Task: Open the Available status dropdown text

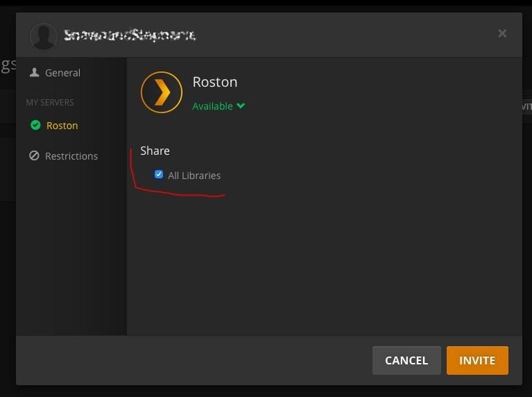Action: [212, 106]
